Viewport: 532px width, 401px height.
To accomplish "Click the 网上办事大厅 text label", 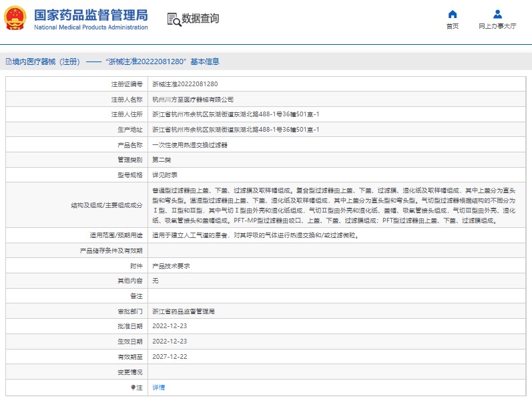I will point(497,26).
